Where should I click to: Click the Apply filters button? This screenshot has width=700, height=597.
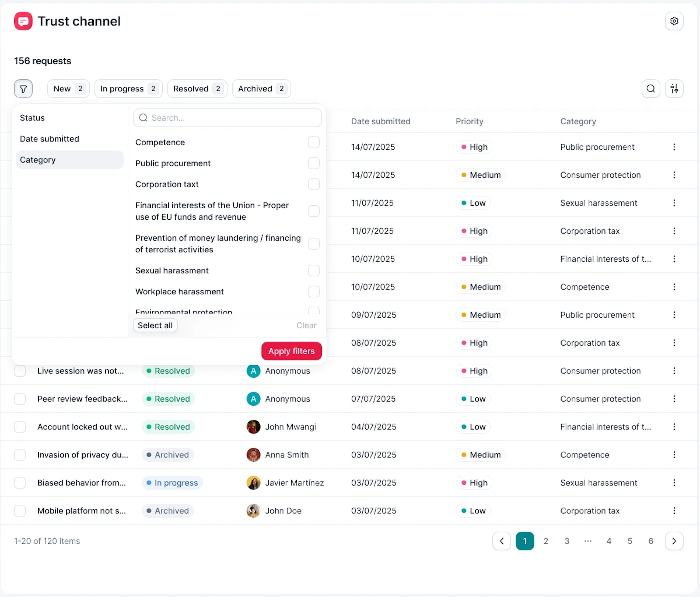pos(291,351)
